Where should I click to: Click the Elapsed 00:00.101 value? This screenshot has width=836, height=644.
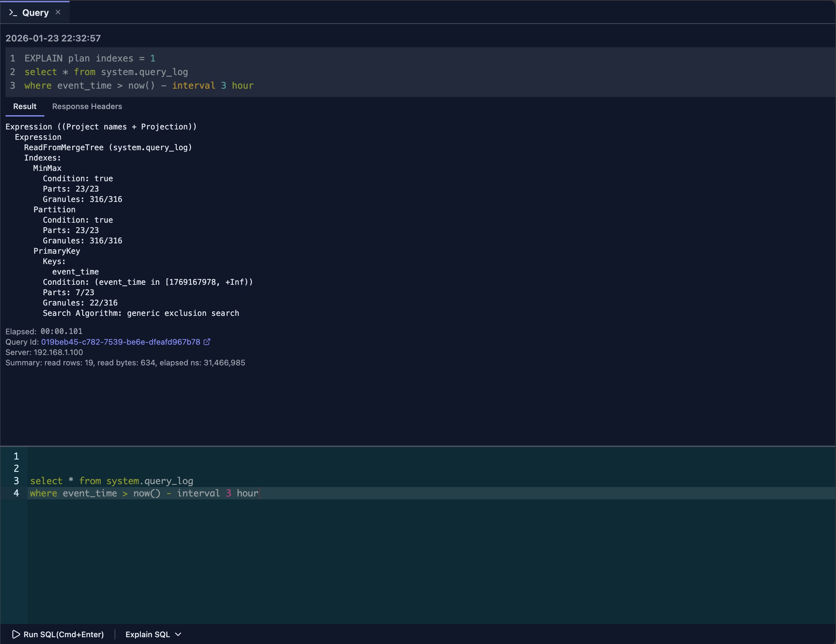tap(61, 331)
